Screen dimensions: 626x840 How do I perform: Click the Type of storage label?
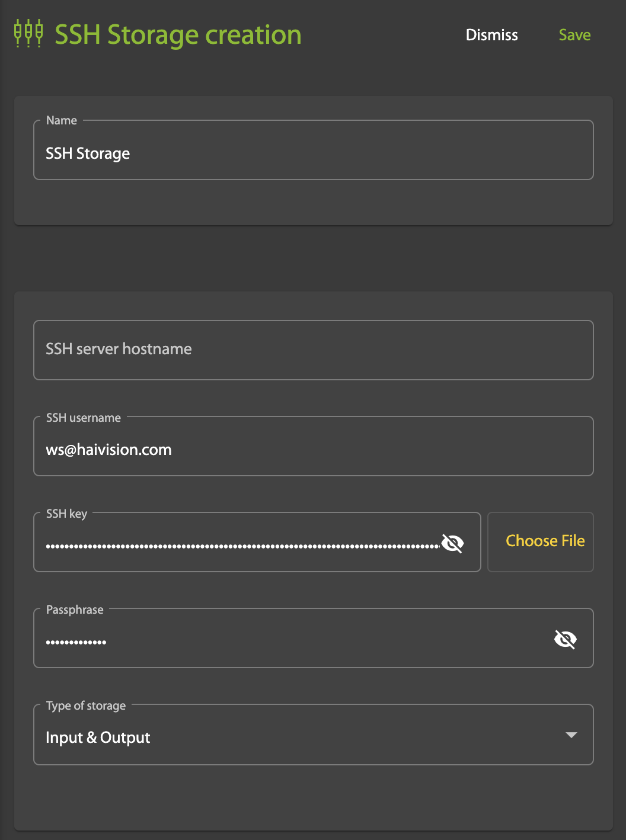coord(86,706)
